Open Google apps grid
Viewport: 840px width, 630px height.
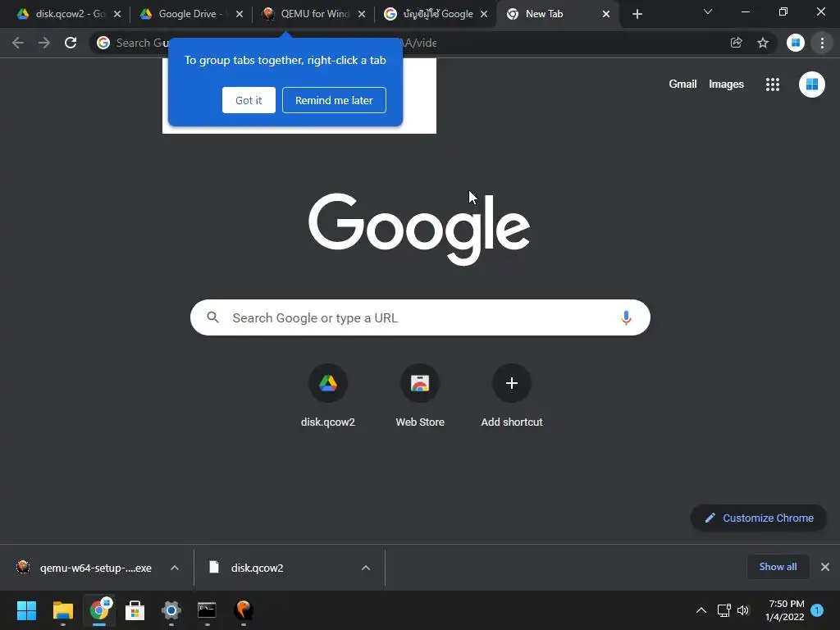[x=773, y=84]
